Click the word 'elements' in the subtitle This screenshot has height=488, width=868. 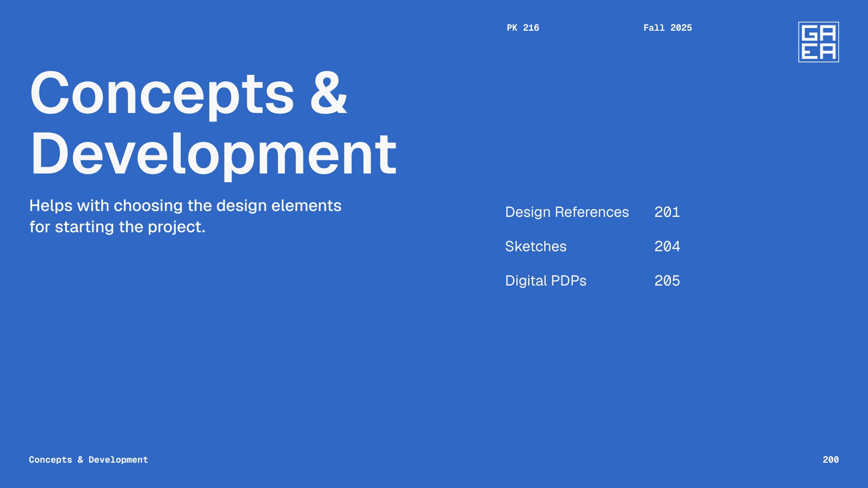click(x=306, y=206)
